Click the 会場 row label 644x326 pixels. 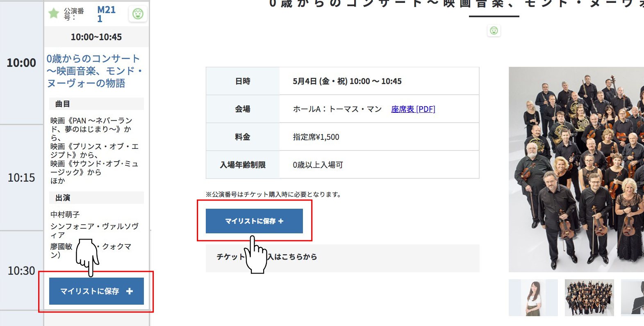pyautogui.click(x=243, y=109)
